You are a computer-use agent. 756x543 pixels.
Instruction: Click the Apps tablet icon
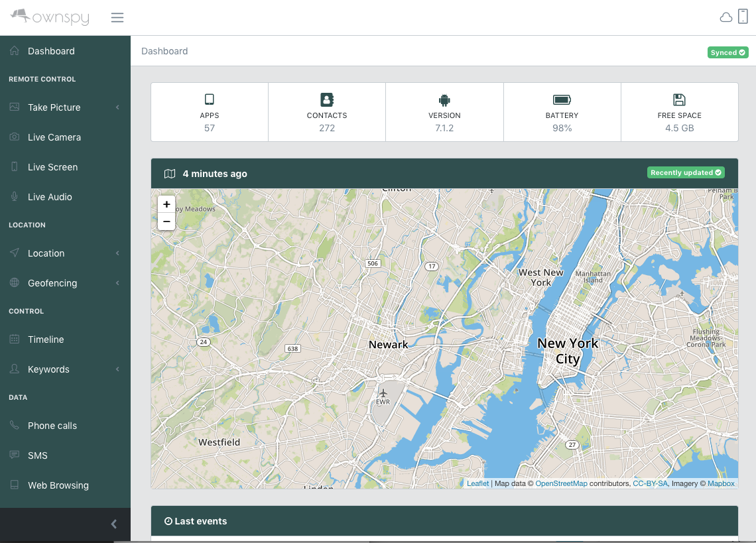pos(210,99)
